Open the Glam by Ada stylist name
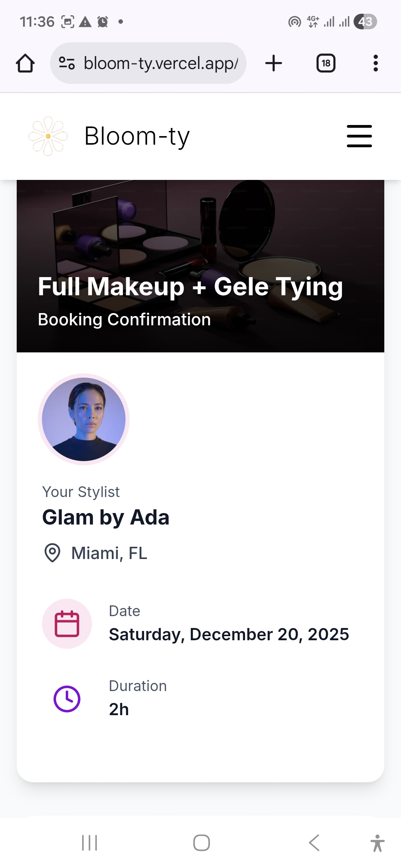Viewport: 401px width, 868px height. pos(106,517)
